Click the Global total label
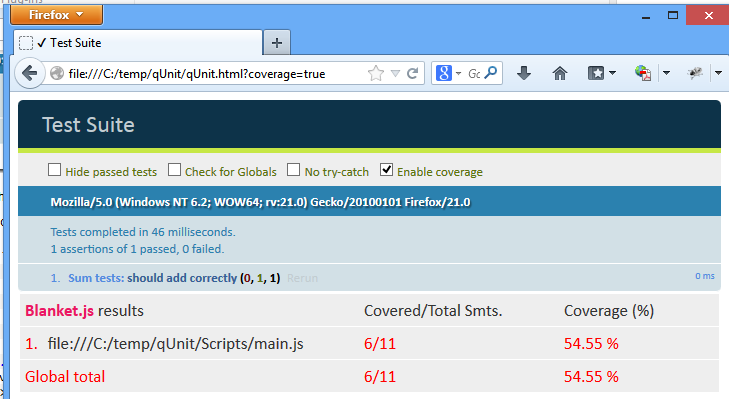The height and width of the screenshot is (399, 729). 65,377
